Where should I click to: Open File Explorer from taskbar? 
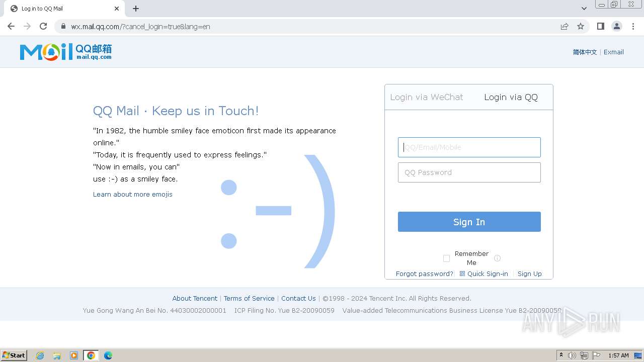click(57, 355)
